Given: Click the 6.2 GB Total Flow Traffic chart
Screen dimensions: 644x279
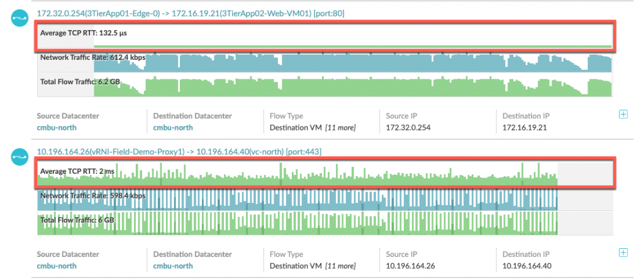Looking at the screenshot, I should 352,86.
